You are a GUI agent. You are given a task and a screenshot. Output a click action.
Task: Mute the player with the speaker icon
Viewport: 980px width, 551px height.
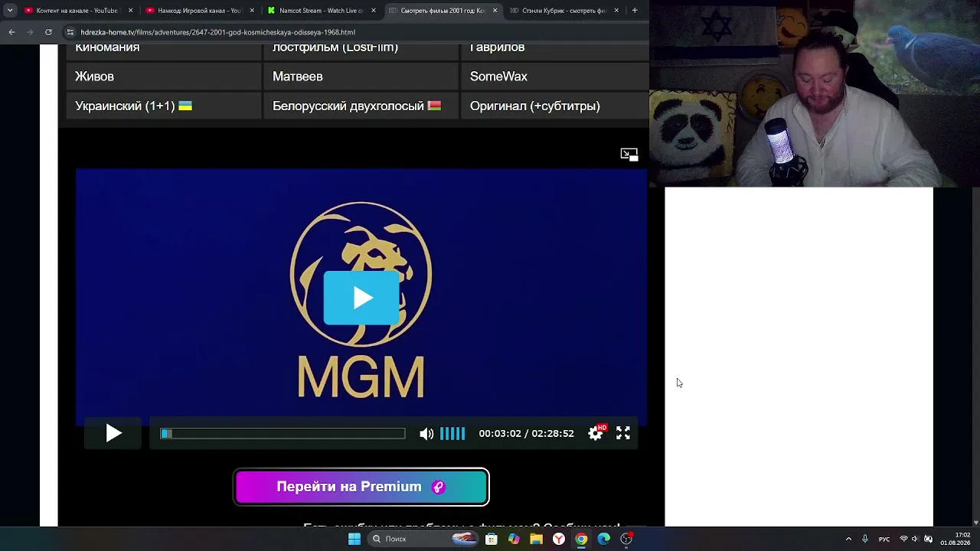coord(426,434)
